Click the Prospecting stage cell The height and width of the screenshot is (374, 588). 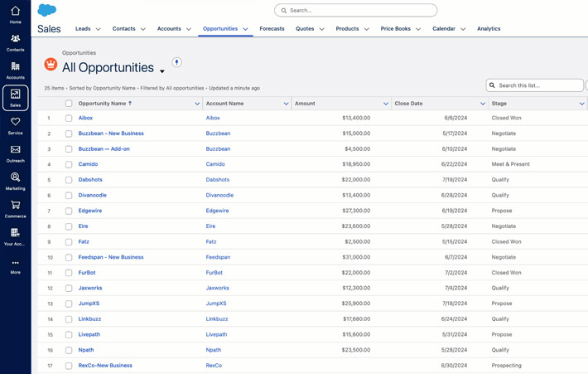pyautogui.click(x=506, y=366)
